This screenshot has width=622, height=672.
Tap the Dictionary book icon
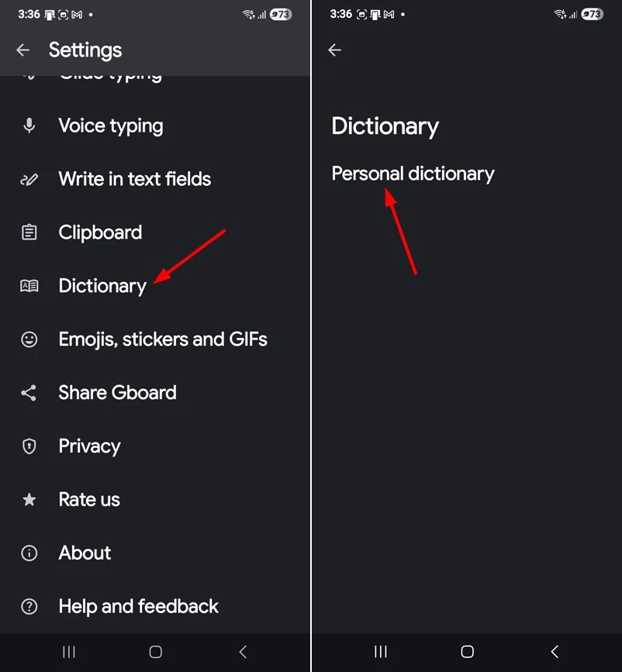(29, 286)
